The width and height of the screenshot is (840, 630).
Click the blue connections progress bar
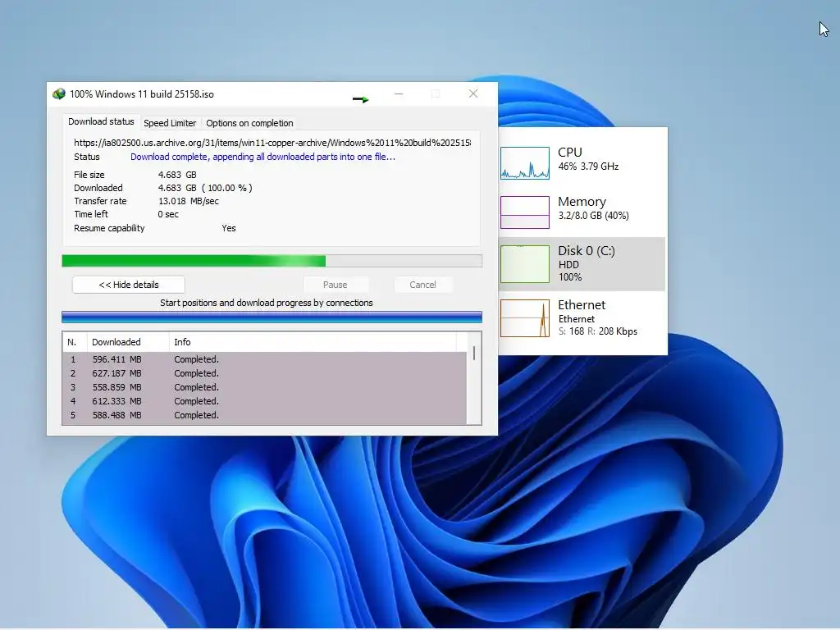272,317
